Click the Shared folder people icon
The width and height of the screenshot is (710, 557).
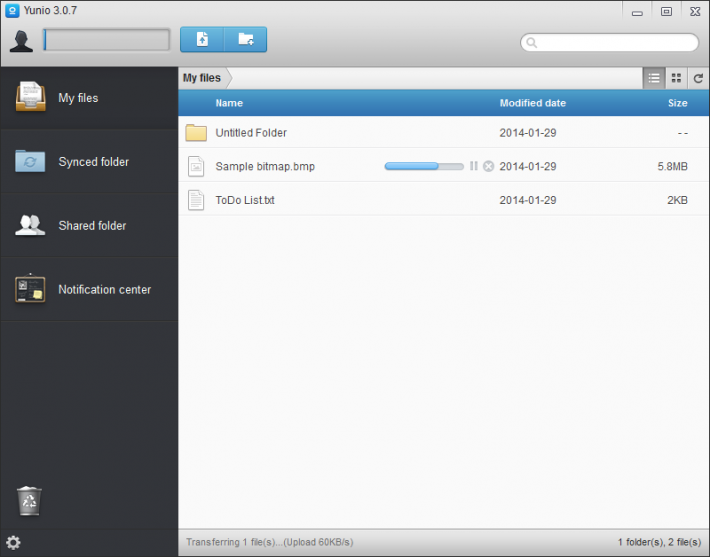[x=30, y=225]
